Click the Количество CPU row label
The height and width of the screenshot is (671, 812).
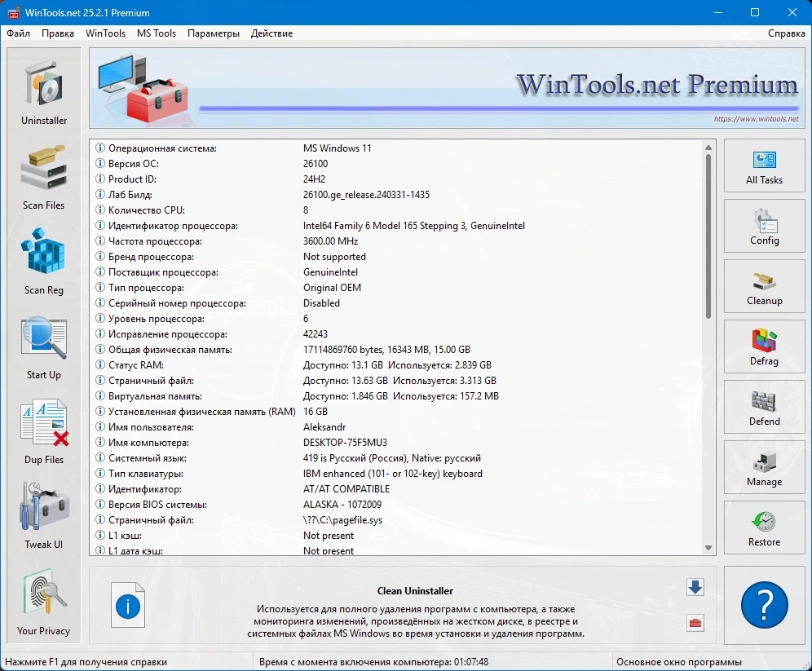[147, 210]
